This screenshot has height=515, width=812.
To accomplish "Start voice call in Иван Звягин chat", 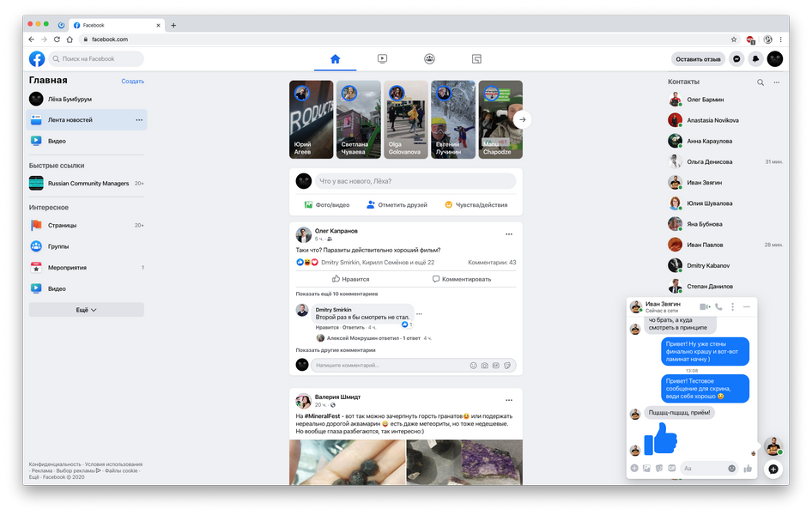I will [x=718, y=307].
